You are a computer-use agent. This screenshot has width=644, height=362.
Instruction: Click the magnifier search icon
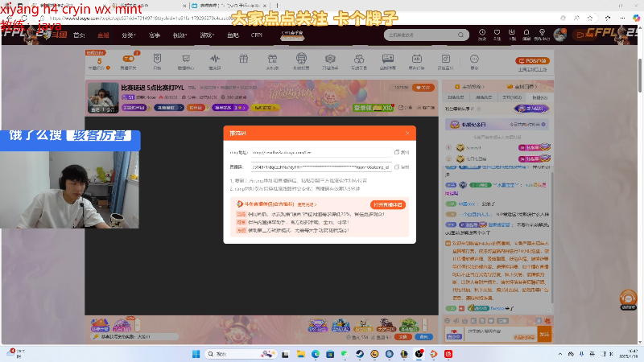tap(460, 35)
